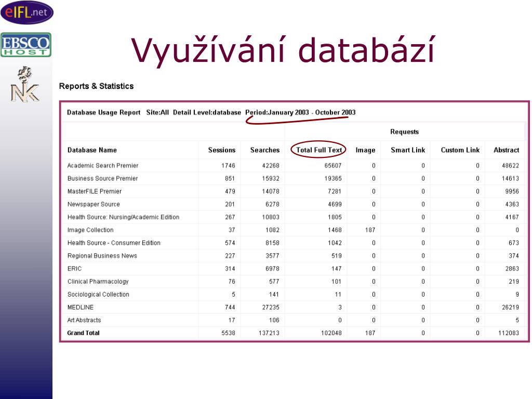Select the 'MasterFILE Premier' row name
532x399 pixels.
click(x=95, y=191)
